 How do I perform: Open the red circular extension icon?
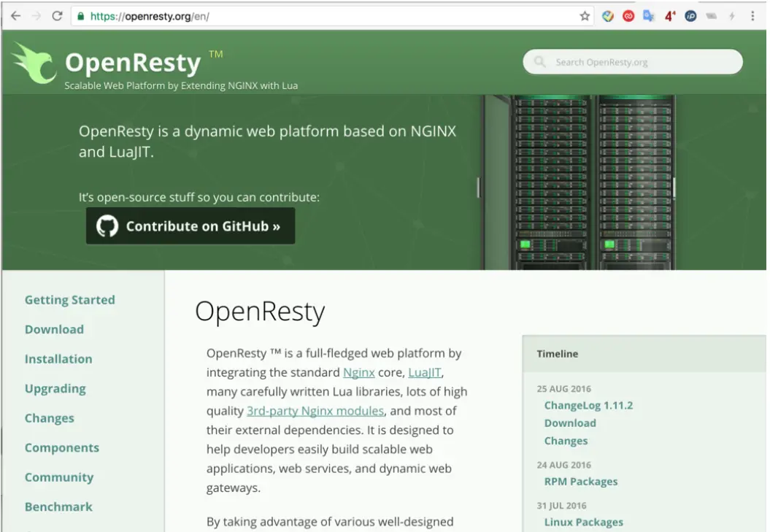628,16
